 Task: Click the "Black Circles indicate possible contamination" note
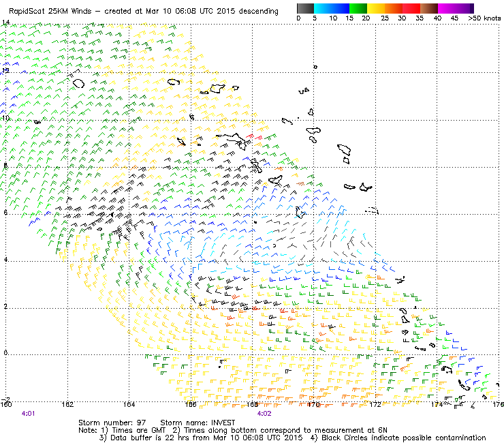pyautogui.click(x=403, y=438)
